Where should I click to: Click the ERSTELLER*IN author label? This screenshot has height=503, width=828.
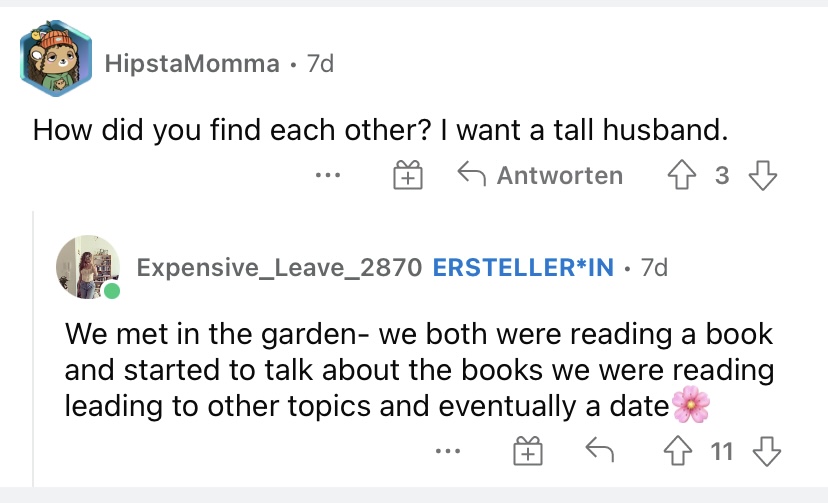(x=523, y=267)
